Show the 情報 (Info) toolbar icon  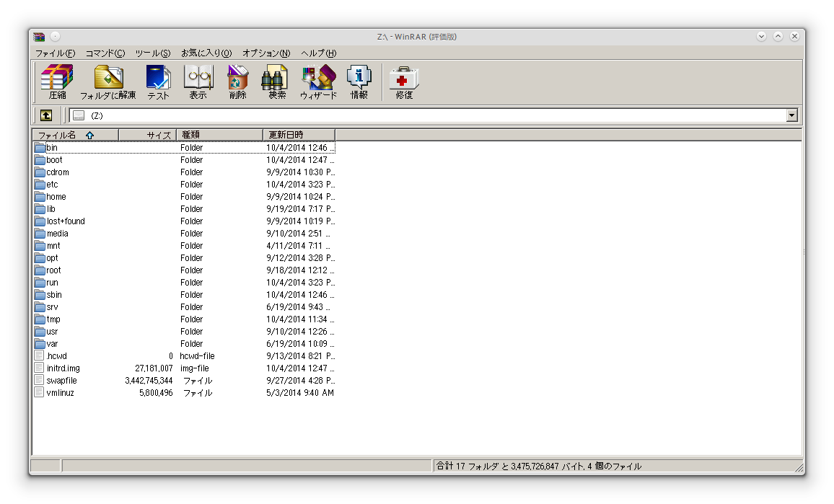click(x=359, y=81)
